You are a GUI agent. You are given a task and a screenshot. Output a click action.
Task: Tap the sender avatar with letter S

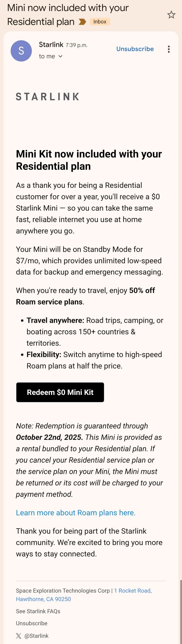click(x=21, y=51)
